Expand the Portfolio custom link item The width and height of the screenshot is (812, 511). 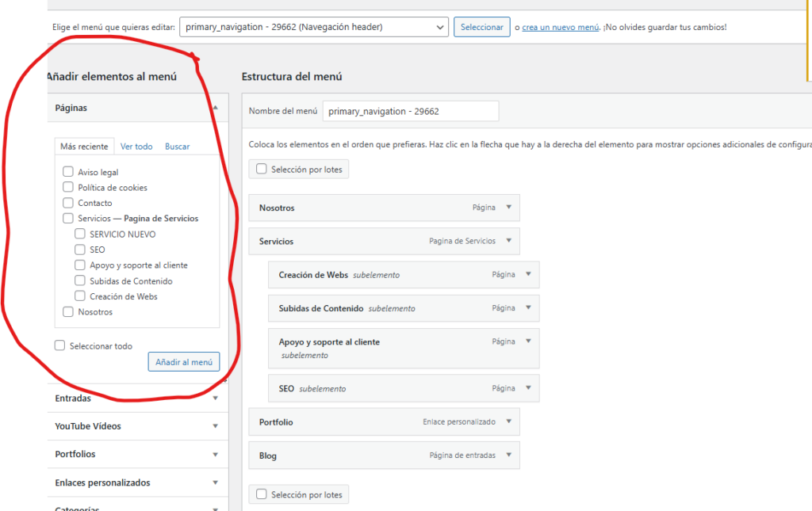[x=508, y=422]
